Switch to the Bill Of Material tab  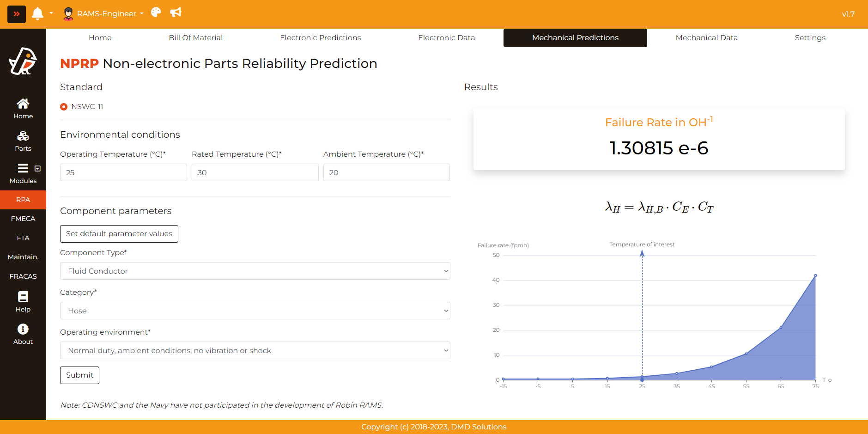pyautogui.click(x=195, y=38)
